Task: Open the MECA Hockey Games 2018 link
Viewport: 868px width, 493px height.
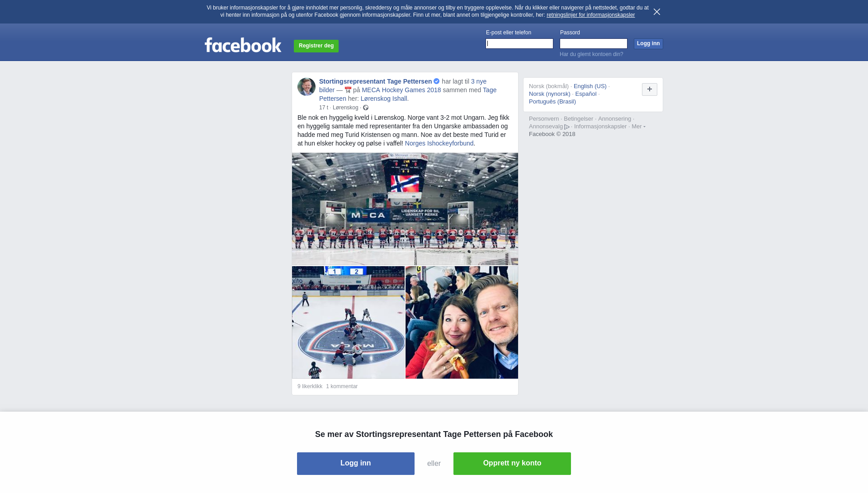Action: click(x=401, y=90)
